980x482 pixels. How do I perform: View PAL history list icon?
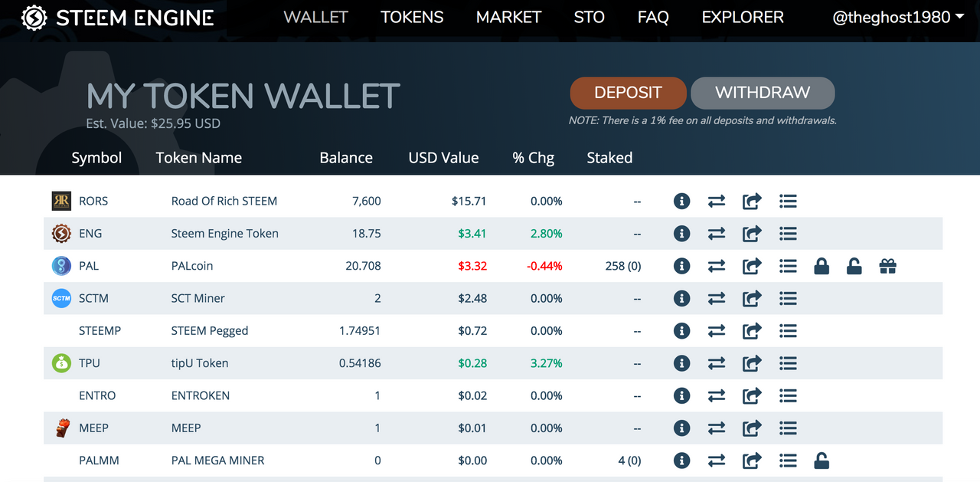coord(788,266)
